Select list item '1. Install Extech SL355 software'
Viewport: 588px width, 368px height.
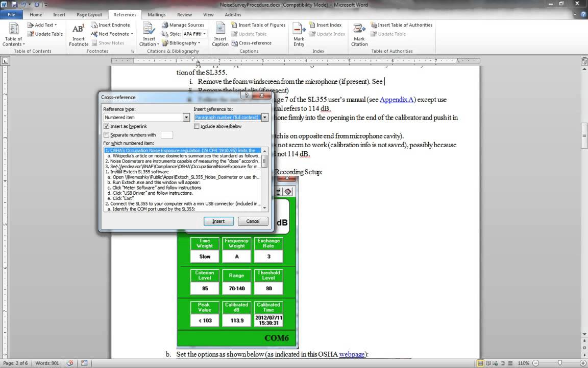[183, 172]
